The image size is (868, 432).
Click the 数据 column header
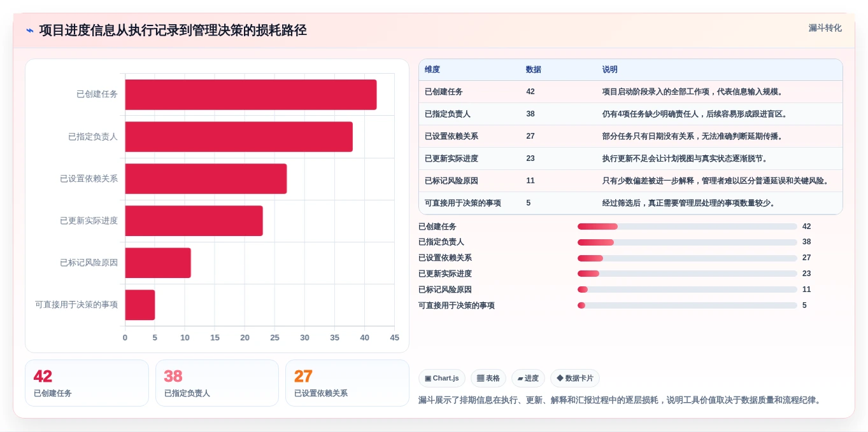pyautogui.click(x=534, y=69)
